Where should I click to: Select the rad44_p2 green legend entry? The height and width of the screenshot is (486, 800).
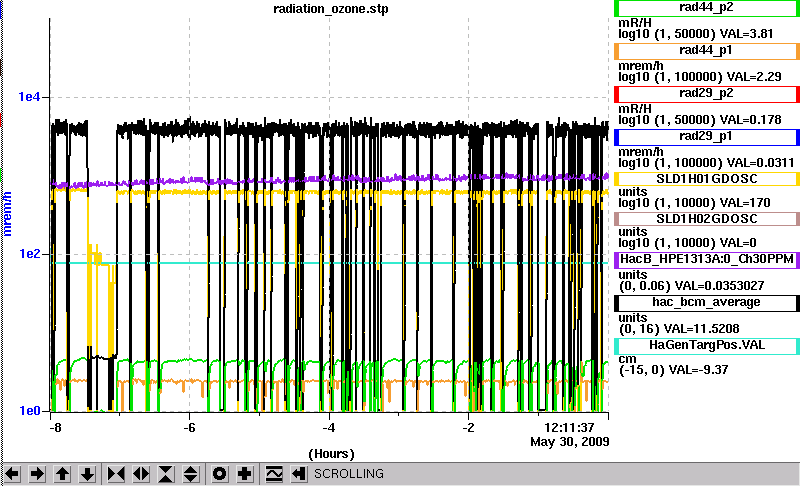click(x=707, y=8)
